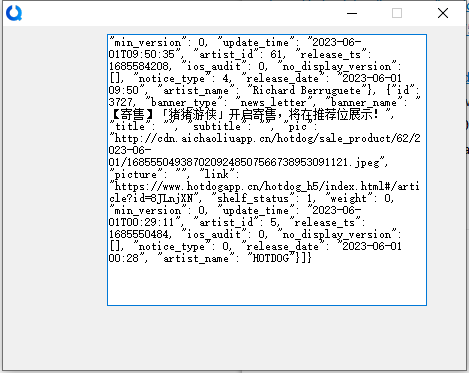This screenshot has width=469, height=373.
Task: Minimize the window
Action: [x=352, y=13]
